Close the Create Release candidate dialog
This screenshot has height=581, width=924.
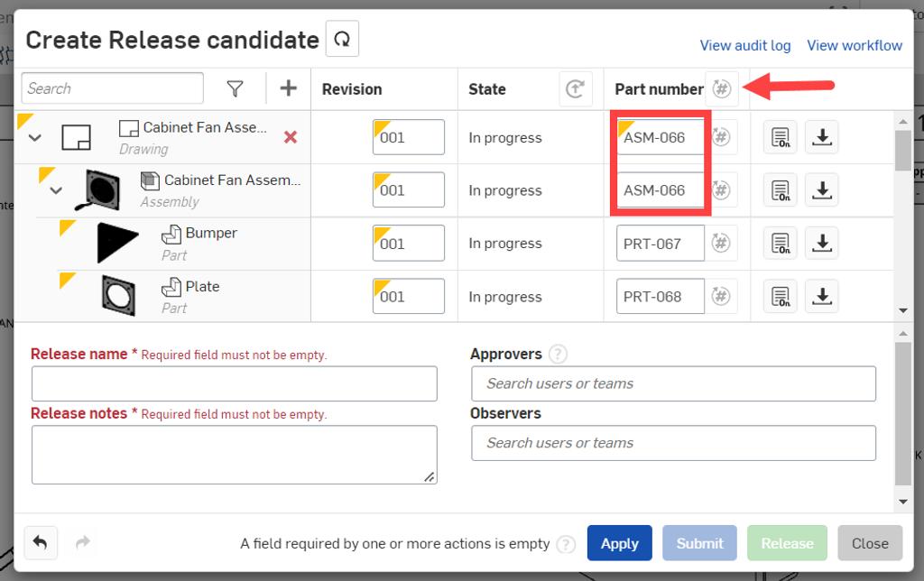pos(869,542)
